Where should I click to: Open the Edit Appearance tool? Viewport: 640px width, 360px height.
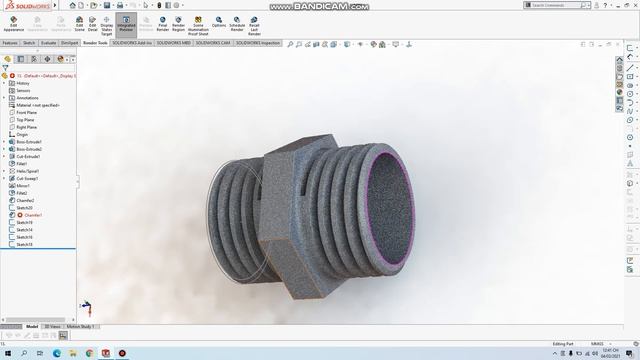coord(13,24)
